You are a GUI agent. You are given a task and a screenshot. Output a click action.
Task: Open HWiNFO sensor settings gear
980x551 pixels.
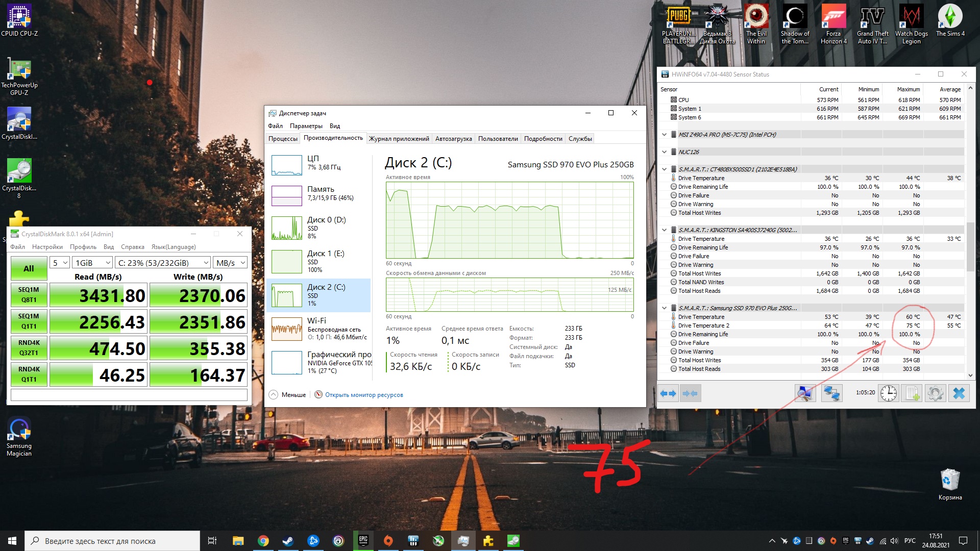click(x=935, y=393)
